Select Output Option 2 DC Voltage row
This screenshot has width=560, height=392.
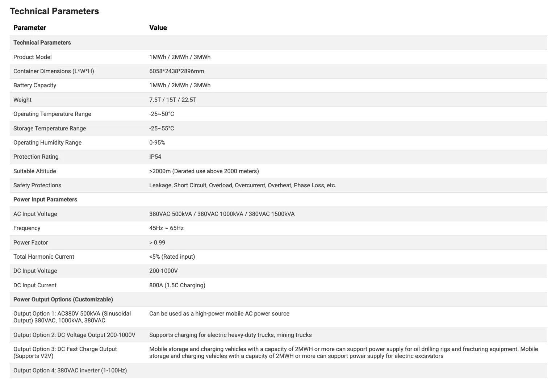tap(278, 335)
